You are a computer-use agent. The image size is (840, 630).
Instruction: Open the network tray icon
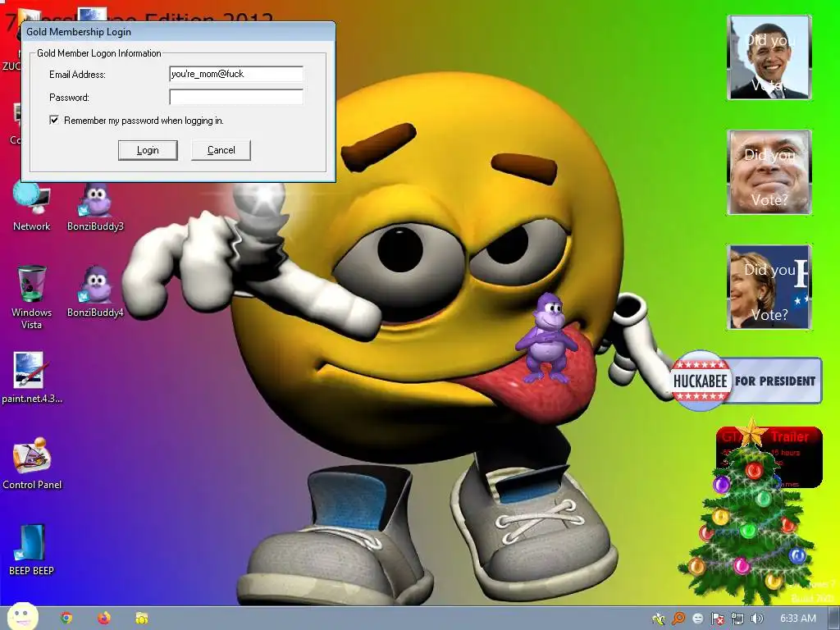click(x=737, y=619)
